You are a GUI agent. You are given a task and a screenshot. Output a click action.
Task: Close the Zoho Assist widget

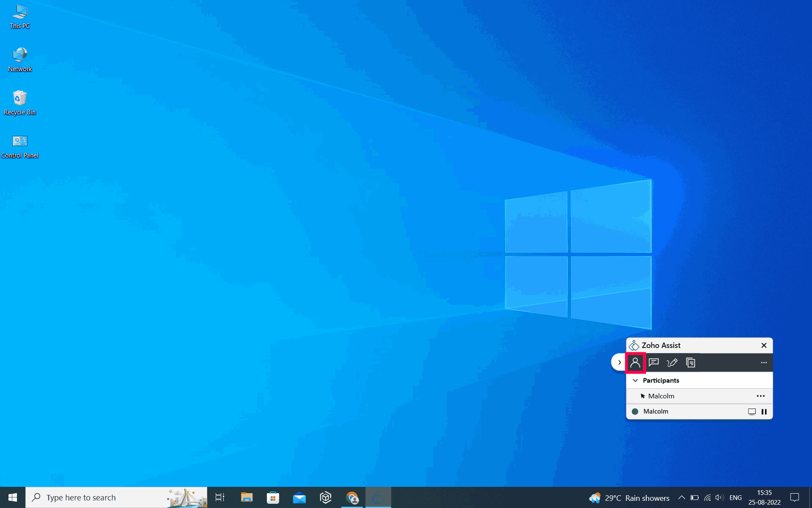[764, 345]
